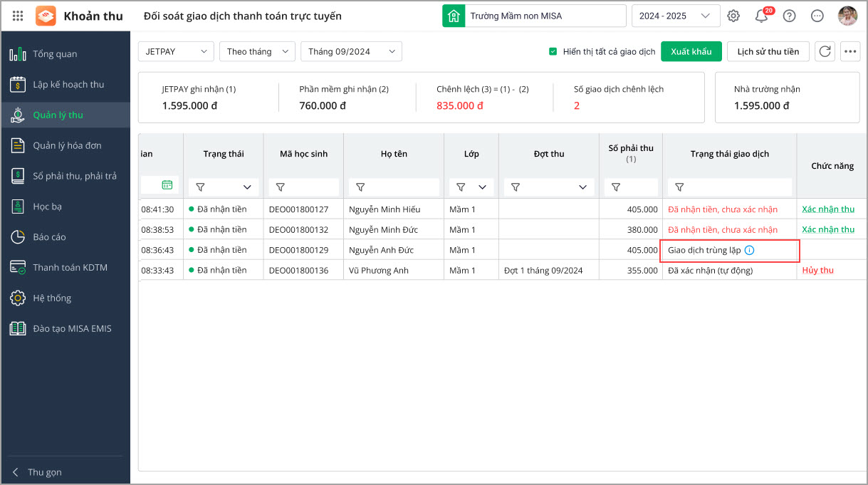868x485 pixels.
Task: Open the notifications bell
Action: point(761,16)
